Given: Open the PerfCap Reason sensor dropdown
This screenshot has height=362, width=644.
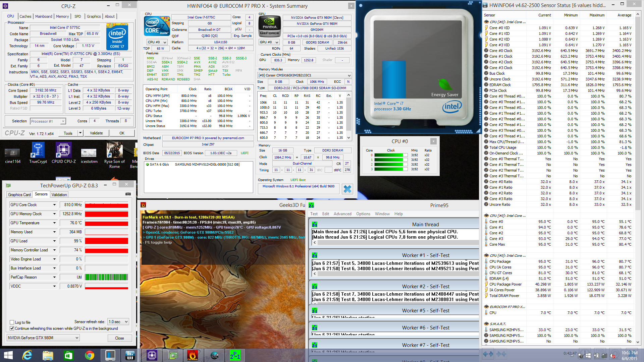Looking at the screenshot, I should click(54, 277).
